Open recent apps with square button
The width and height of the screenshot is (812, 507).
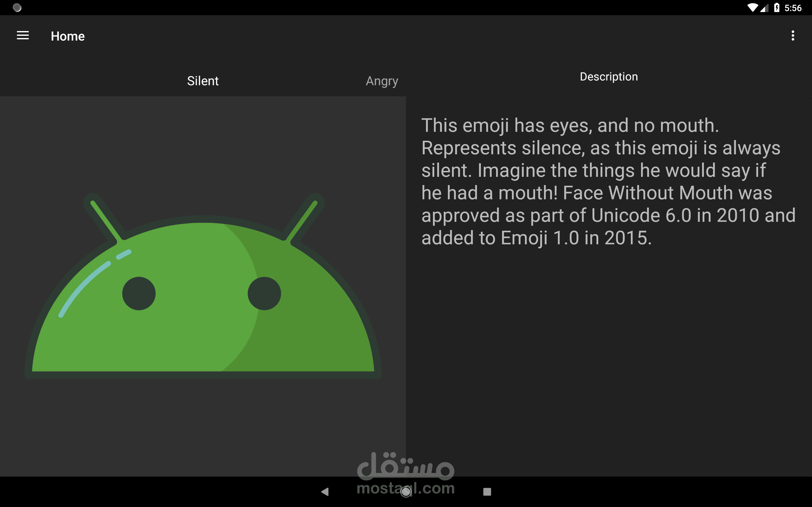click(487, 491)
